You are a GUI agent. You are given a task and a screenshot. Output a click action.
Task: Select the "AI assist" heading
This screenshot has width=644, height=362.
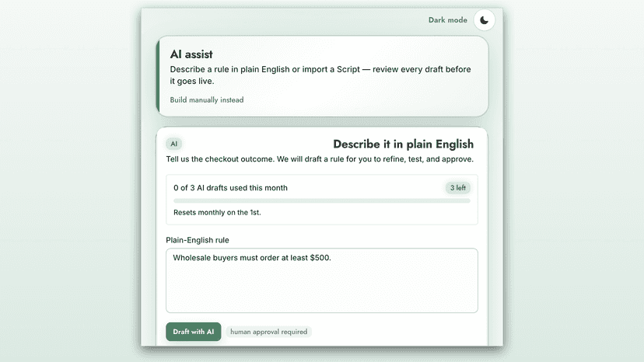pos(191,54)
